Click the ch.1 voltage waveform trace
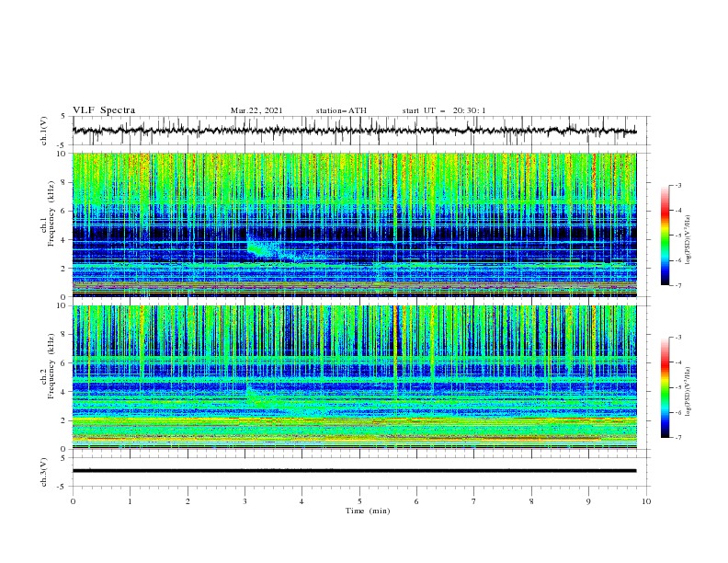The image size is (728, 563). click(354, 131)
